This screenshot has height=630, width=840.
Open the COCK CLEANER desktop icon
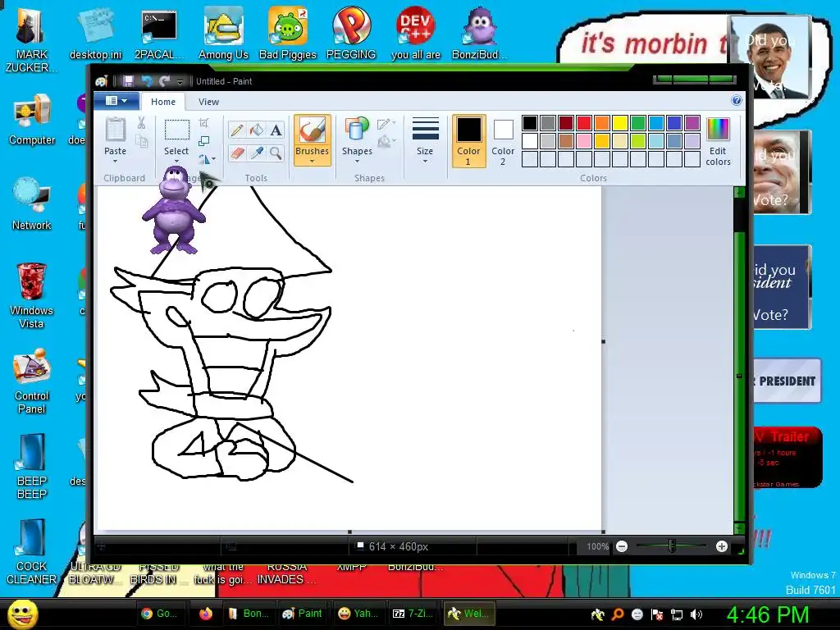pyautogui.click(x=31, y=552)
